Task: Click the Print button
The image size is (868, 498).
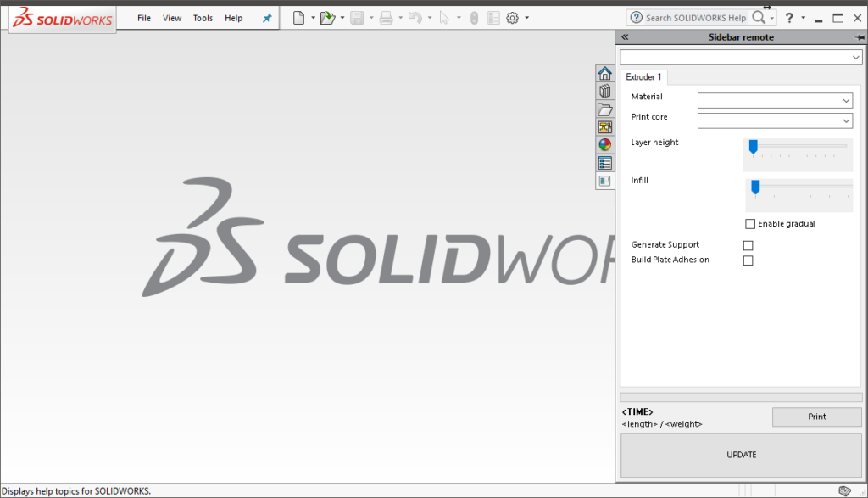Action: click(x=817, y=417)
